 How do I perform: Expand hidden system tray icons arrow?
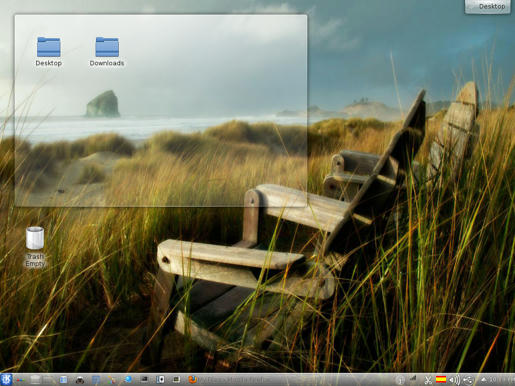point(484,379)
